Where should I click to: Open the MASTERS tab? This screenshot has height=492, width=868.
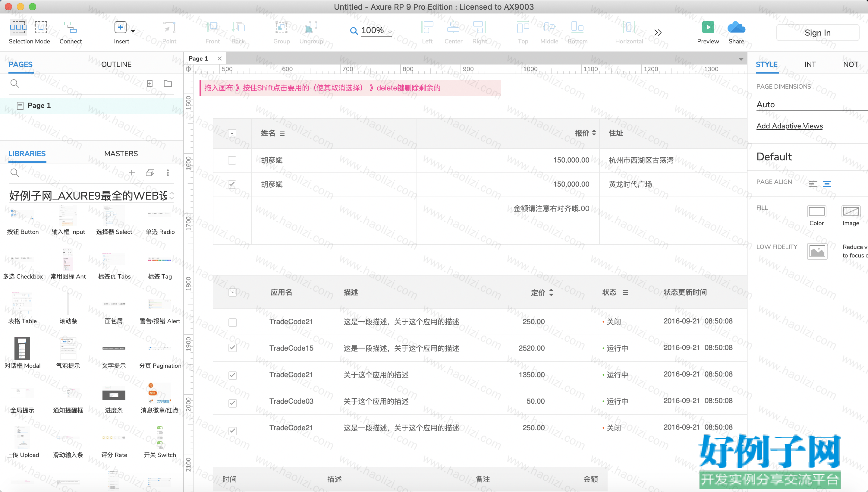point(121,153)
